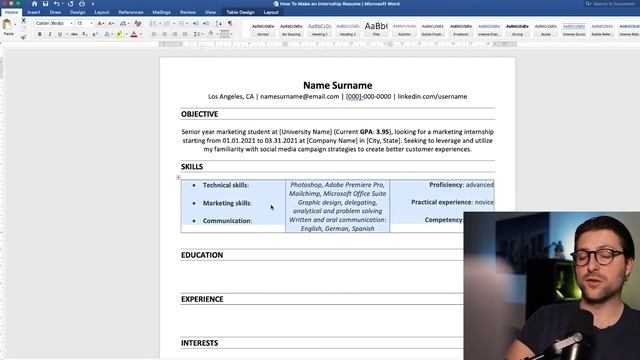Open the font name dropdown
The image size is (640, 360).
coord(71,23)
